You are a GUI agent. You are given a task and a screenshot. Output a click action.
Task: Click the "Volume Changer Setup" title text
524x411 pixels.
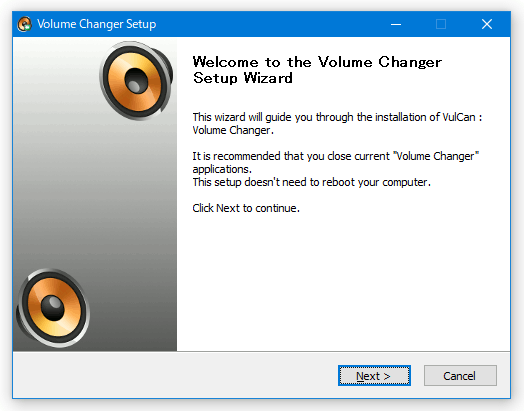coord(96,24)
